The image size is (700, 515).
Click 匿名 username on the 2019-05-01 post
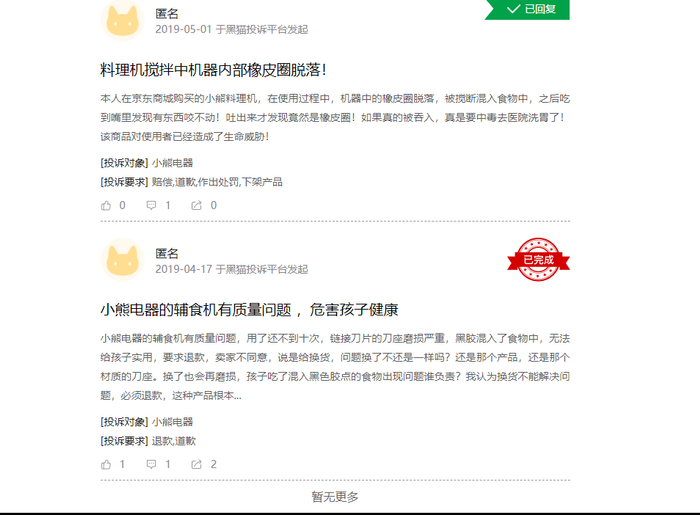[x=167, y=14]
